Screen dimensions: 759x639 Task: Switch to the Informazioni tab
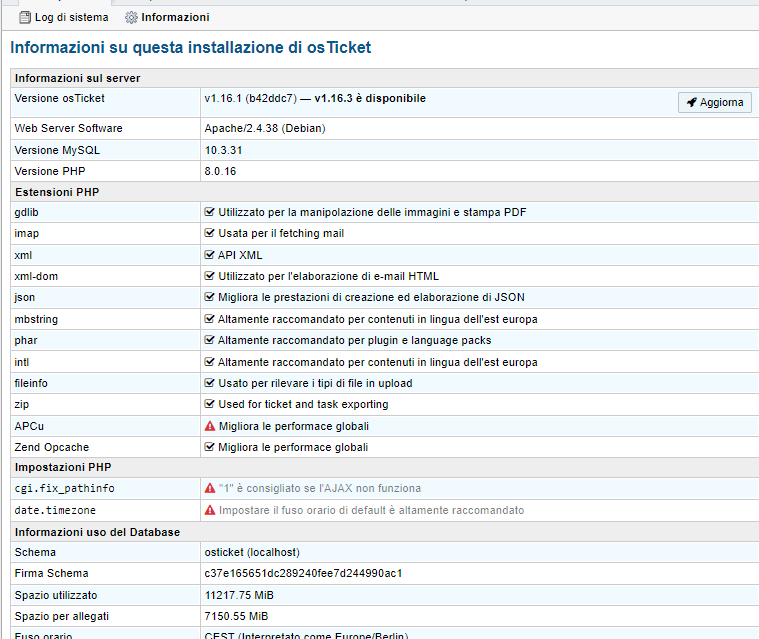pyautogui.click(x=167, y=17)
